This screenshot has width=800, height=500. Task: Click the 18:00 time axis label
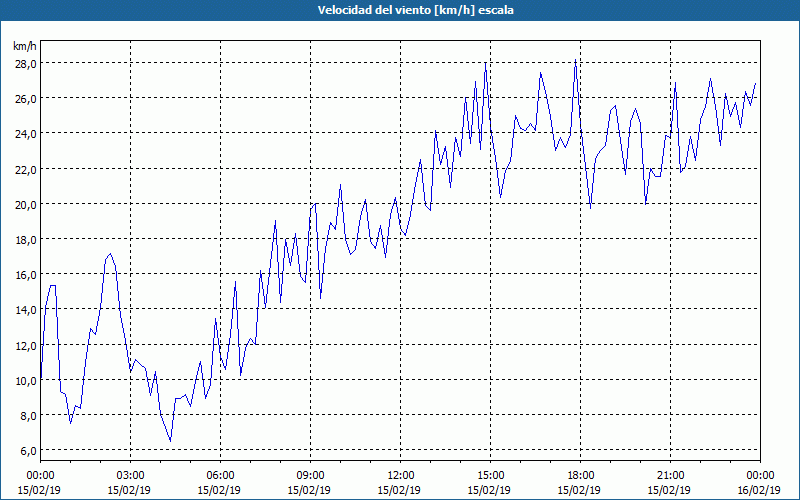click(581, 476)
